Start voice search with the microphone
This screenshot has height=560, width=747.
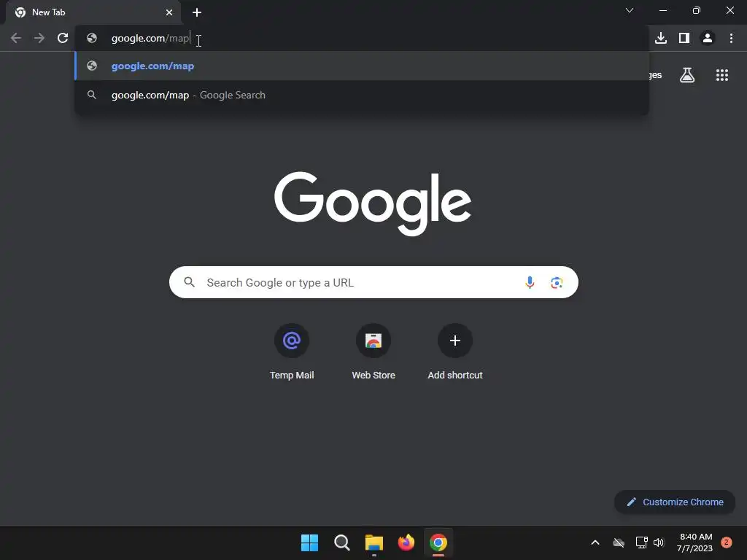point(530,282)
